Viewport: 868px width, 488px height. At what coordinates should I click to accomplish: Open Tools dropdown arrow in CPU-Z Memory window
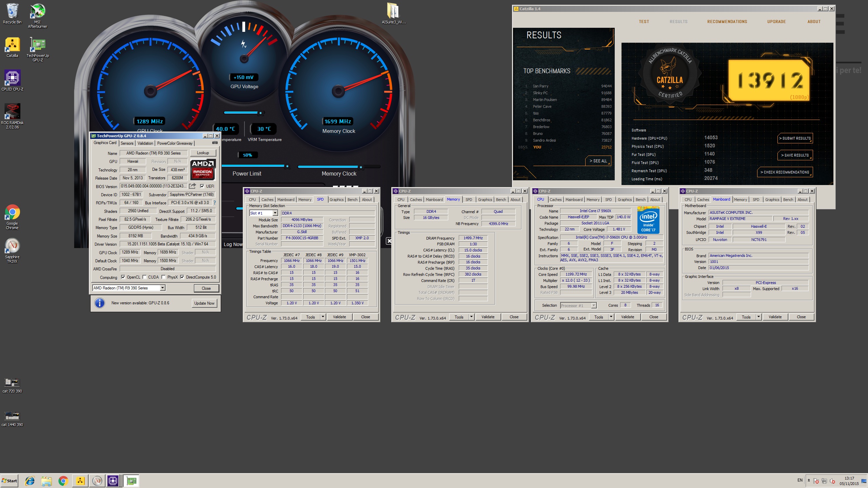click(471, 317)
